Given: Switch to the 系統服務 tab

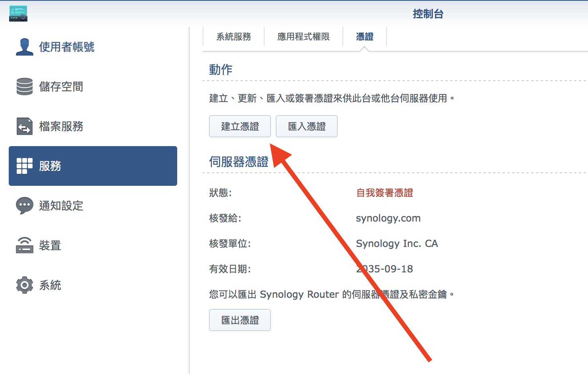Looking at the screenshot, I should coord(234,37).
